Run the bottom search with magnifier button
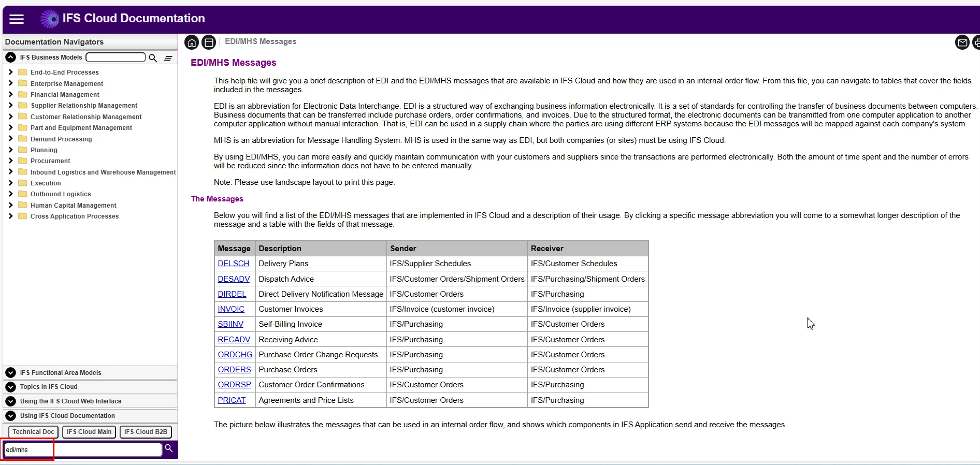 pyautogui.click(x=169, y=448)
